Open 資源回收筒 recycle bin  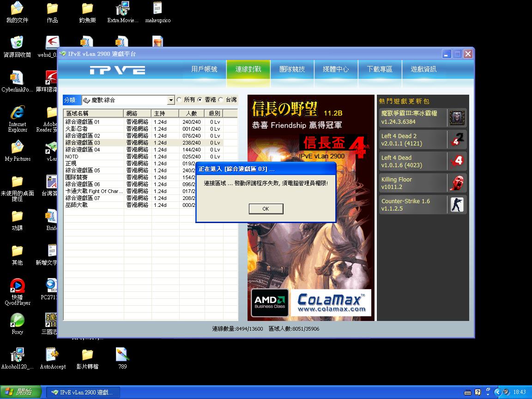click(17, 47)
